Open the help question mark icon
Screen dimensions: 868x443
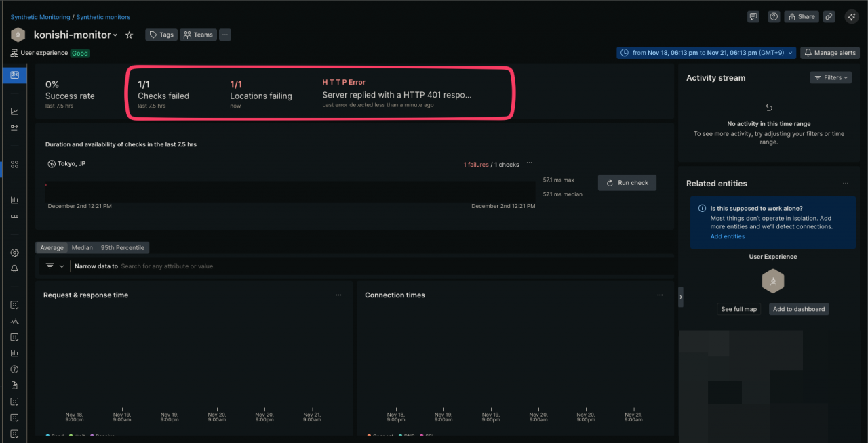pyautogui.click(x=774, y=17)
